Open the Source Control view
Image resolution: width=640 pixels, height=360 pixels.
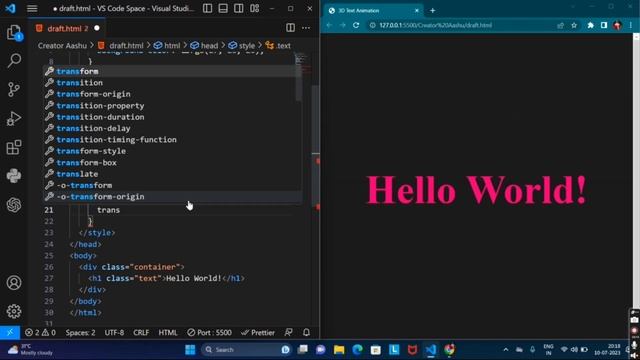14,89
